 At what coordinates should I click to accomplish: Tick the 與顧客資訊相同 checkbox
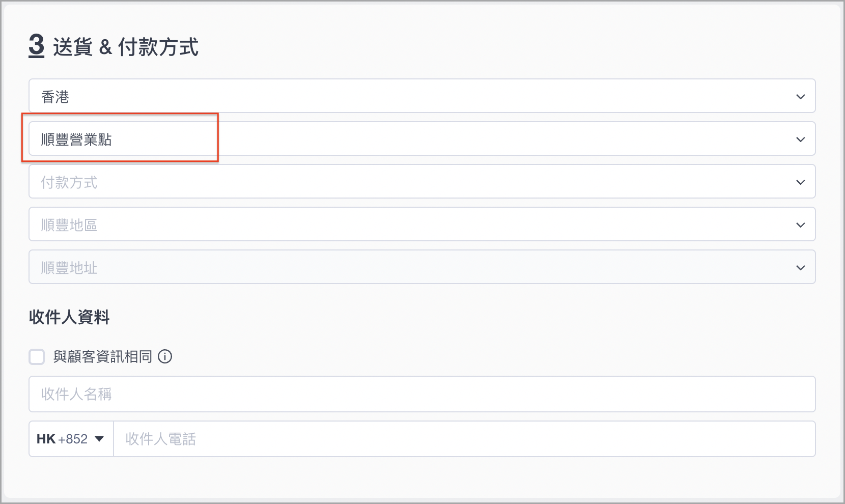point(37,357)
